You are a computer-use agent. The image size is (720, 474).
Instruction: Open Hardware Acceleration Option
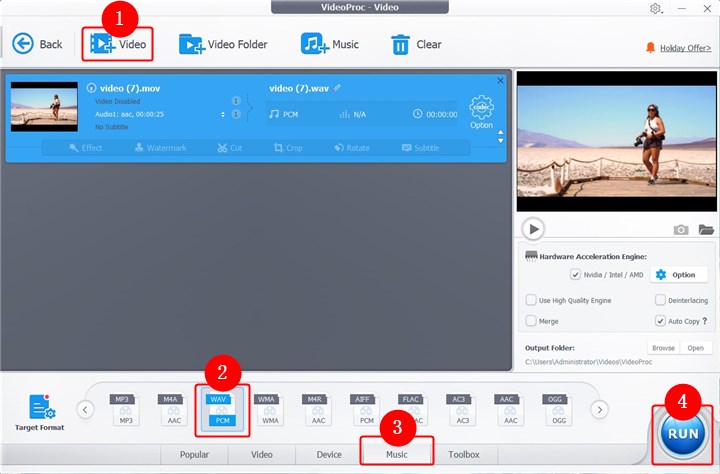[x=679, y=275]
